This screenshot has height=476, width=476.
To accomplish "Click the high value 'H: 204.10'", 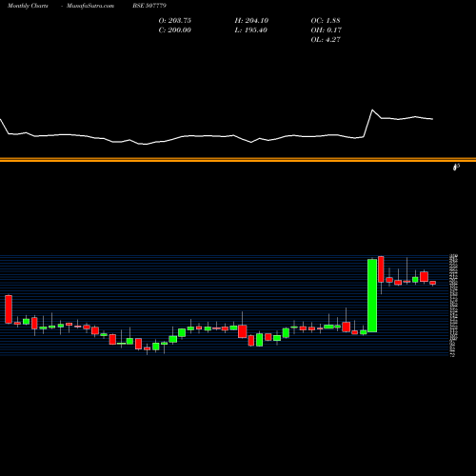I will coord(251,21).
